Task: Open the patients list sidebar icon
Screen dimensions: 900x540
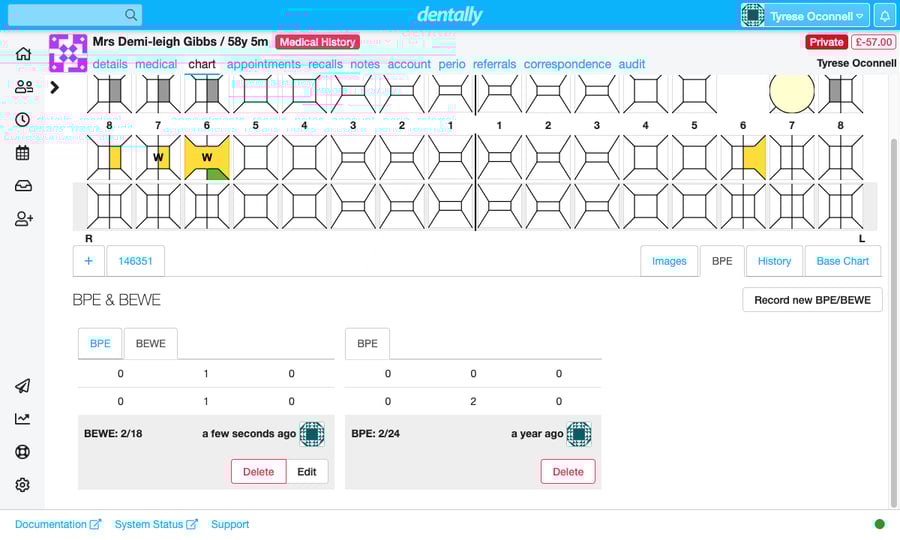Action: click(x=23, y=87)
